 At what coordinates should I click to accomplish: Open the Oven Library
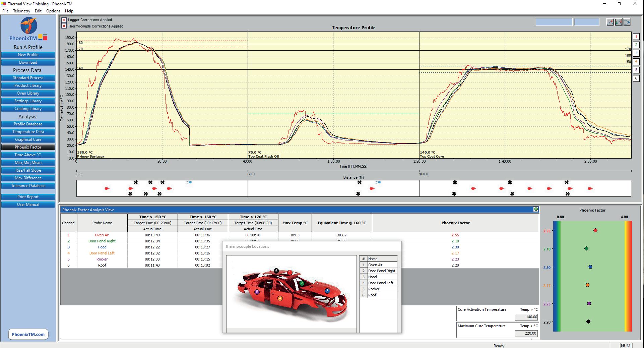tap(28, 93)
